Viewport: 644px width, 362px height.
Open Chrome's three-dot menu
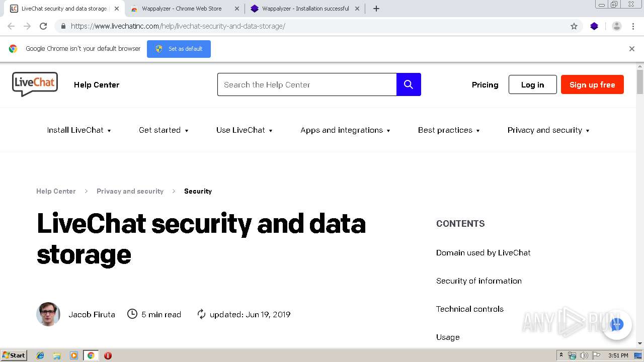point(633,26)
